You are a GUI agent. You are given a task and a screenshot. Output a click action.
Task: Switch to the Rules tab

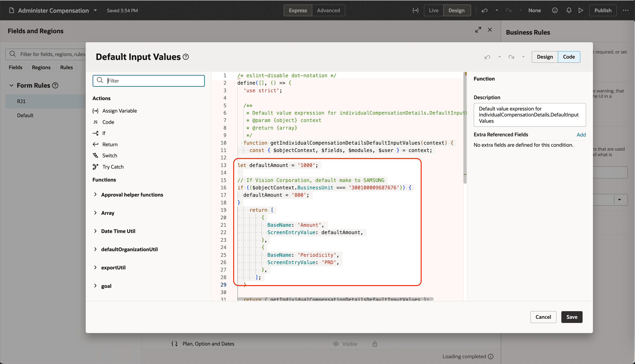click(66, 67)
